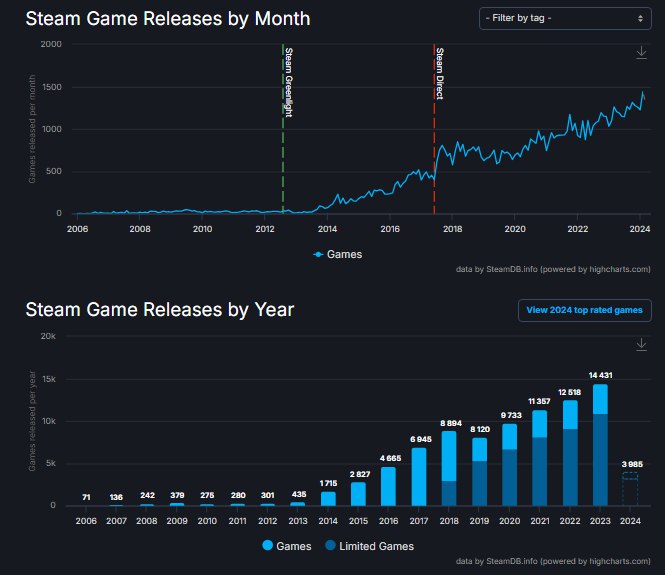Viewport: 665px width, 575px height.
Task: Click the 2020 bar labeled 9 733
Action: 509,465
